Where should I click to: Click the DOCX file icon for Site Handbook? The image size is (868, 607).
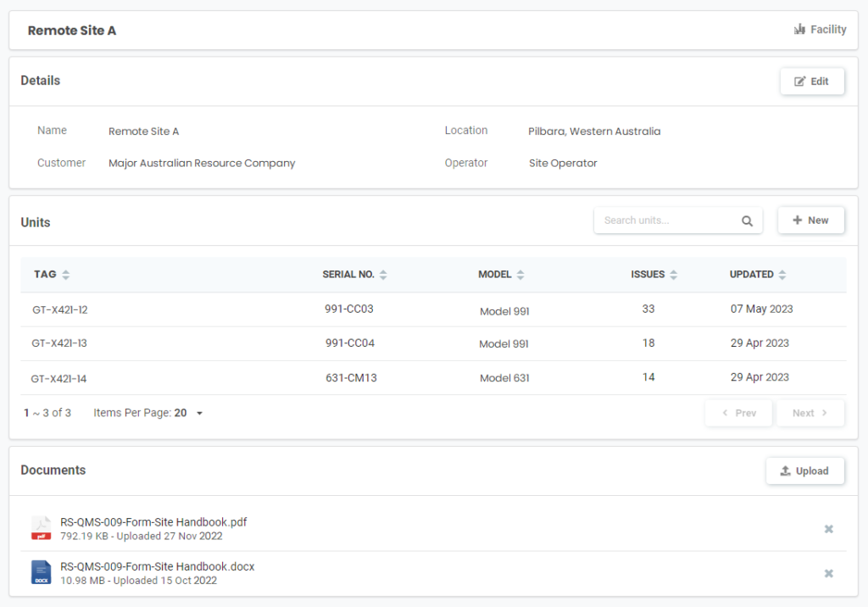pos(41,572)
